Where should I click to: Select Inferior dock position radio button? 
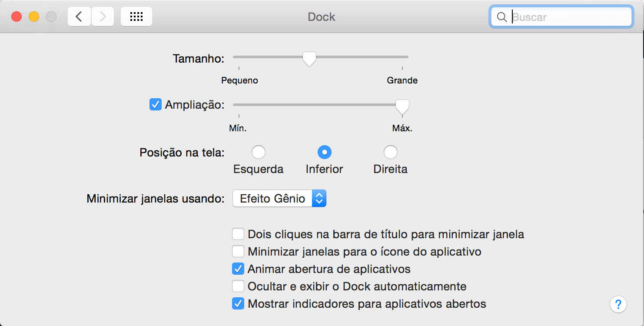324,152
